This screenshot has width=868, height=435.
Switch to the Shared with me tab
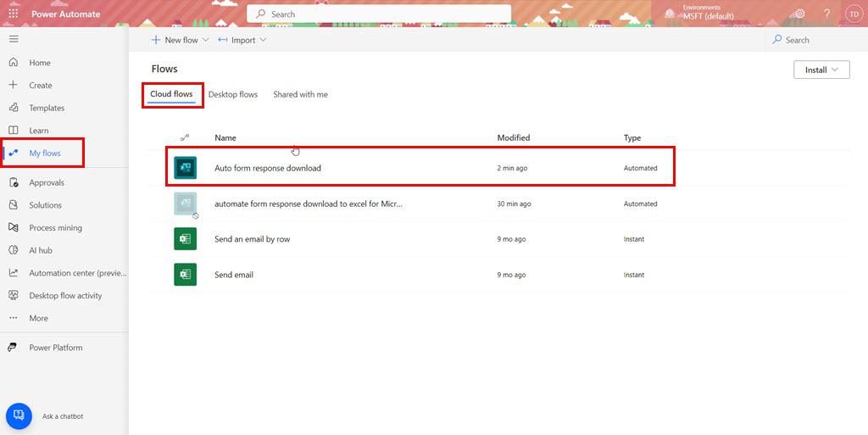click(301, 95)
